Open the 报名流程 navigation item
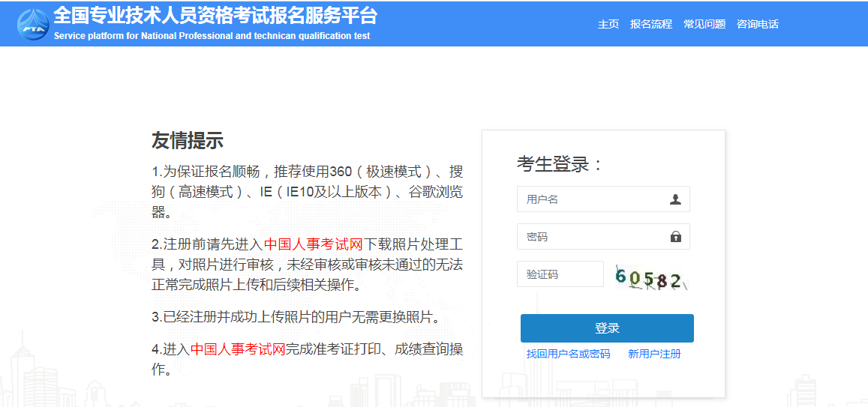The height and width of the screenshot is (407, 868). 650,24
